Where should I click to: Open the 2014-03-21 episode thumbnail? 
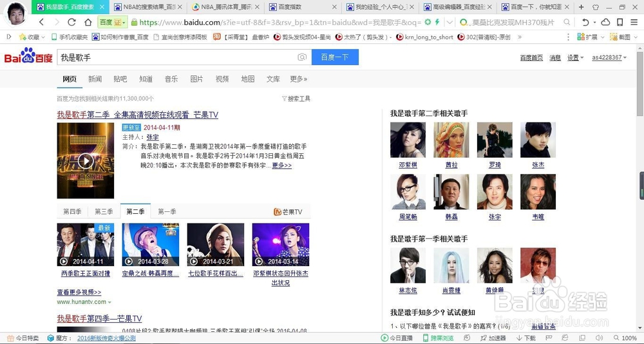click(216, 245)
